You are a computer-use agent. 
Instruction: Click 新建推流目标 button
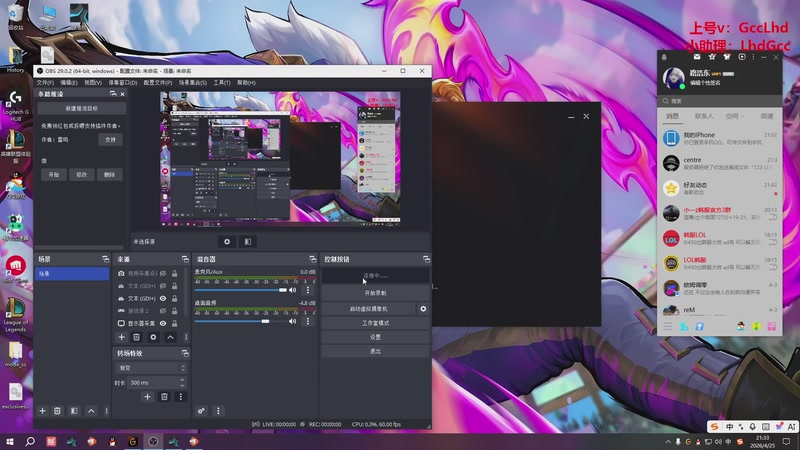point(82,108)
